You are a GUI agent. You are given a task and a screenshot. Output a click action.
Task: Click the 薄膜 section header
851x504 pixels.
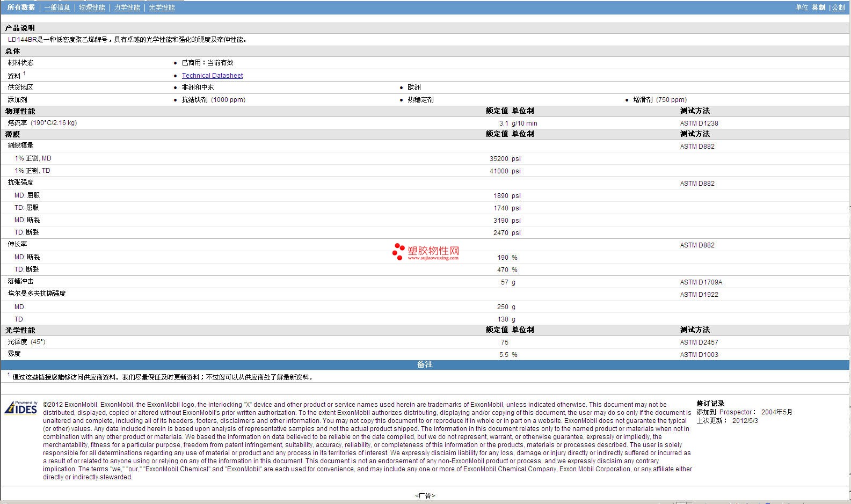[x=12, y=134]
